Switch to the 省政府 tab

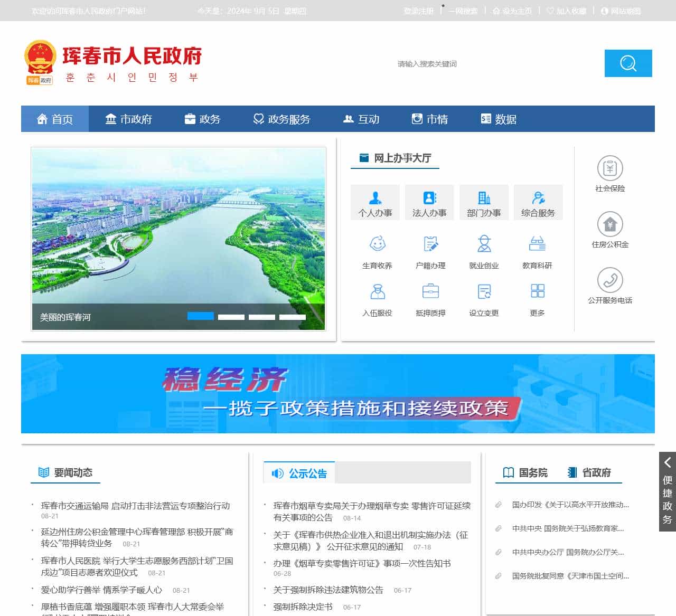[x=589, y=472]
